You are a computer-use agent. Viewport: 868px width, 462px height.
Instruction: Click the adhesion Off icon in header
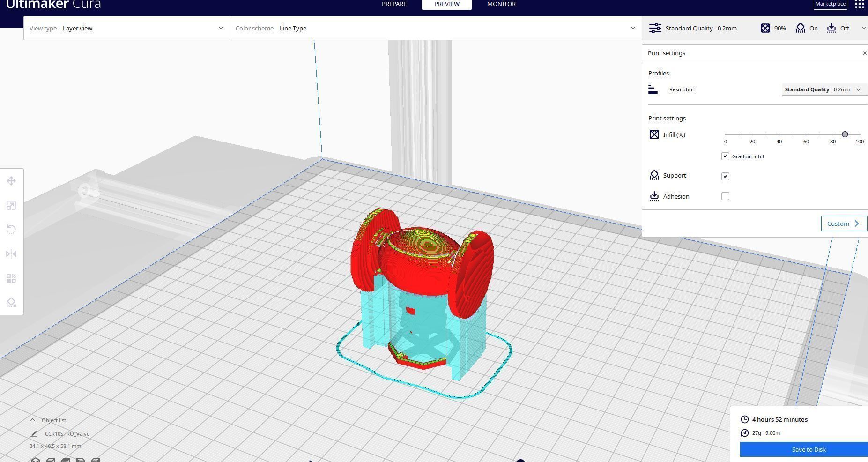coord(831,28)
